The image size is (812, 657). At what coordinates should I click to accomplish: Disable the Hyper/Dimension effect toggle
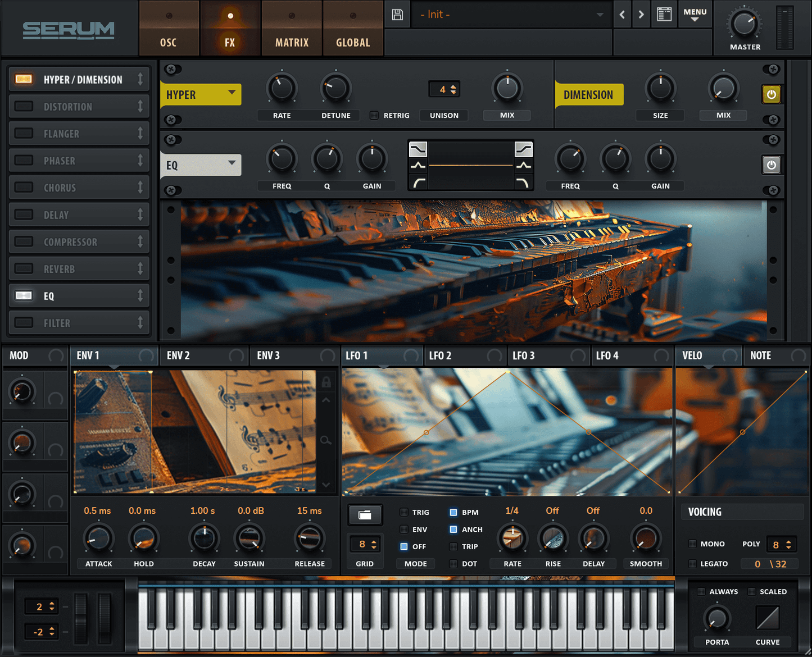point(24,79)
